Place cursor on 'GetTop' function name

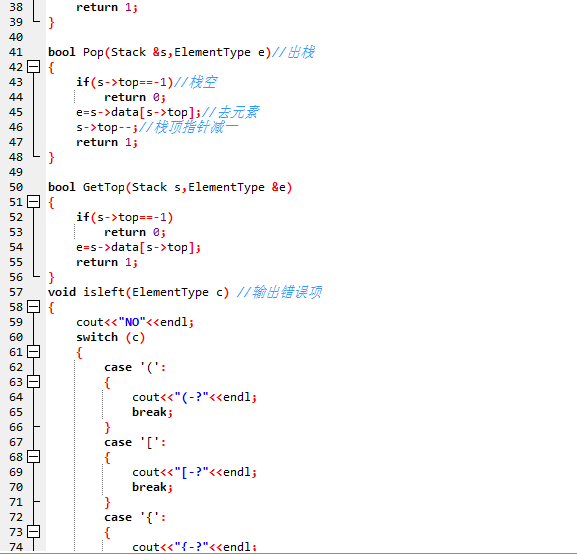click(x=104, y=187)
